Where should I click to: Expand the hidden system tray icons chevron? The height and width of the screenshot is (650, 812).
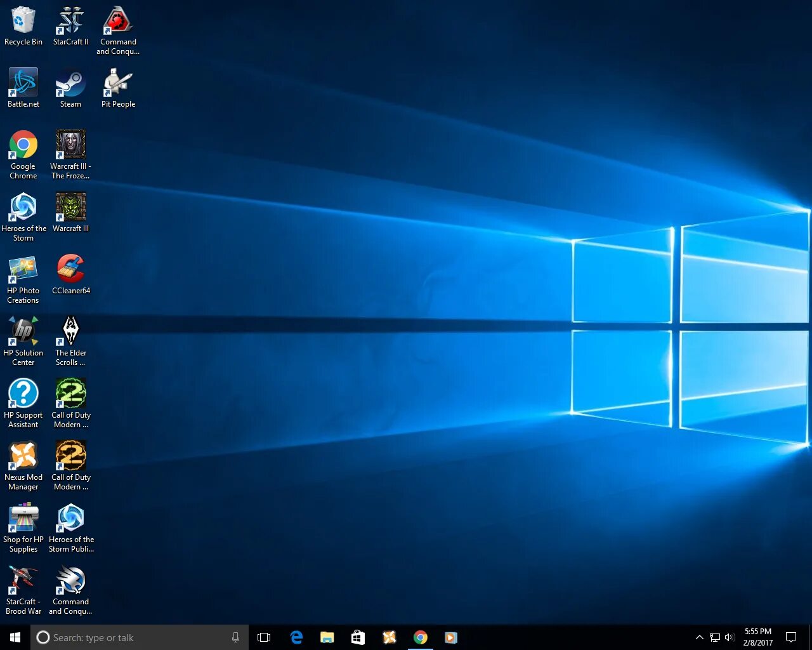pyautogui.click(x=699, y=637)
